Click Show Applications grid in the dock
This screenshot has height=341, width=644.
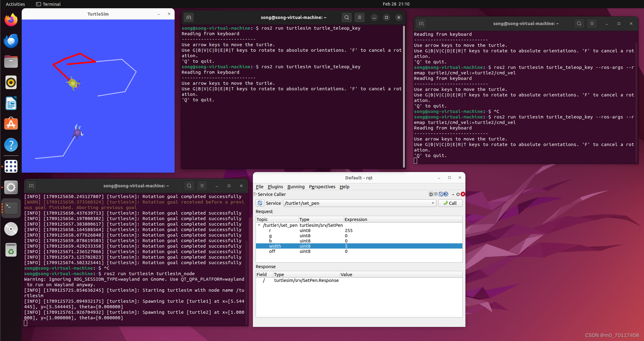pyautogui.click(x=11, y=166)
